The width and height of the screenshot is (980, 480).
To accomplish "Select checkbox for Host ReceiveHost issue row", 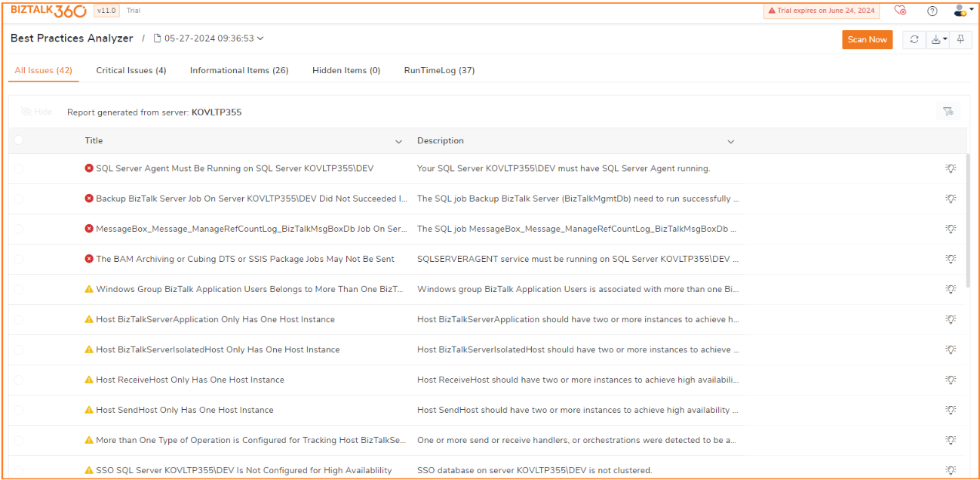I will tap(18, 380).
